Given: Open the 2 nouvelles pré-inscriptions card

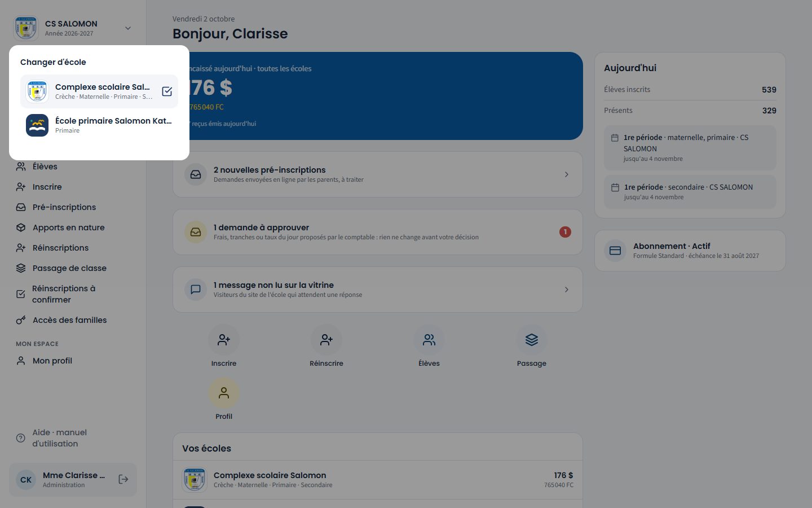Looking at the screenshot, I should 378,174.
